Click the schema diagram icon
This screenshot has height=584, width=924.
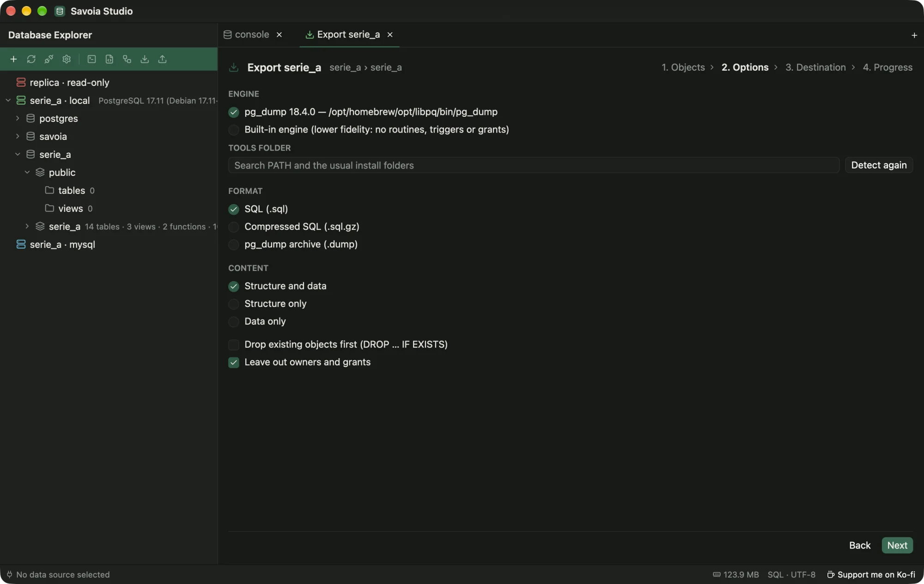pyautogui.click(x=127, y=59)
